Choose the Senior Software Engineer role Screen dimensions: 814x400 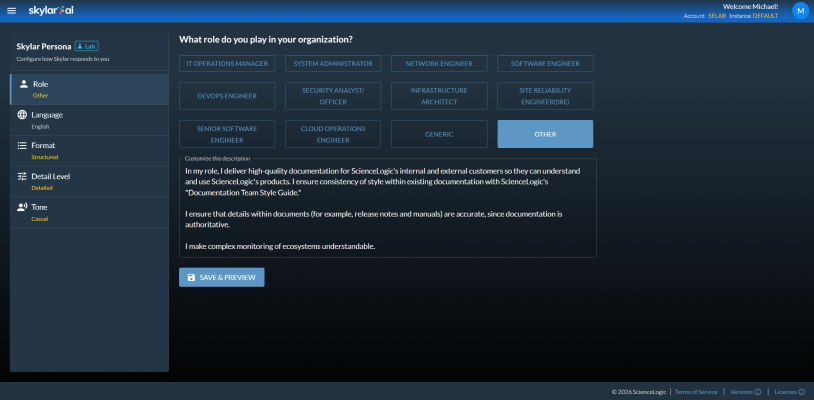point(227,134)
